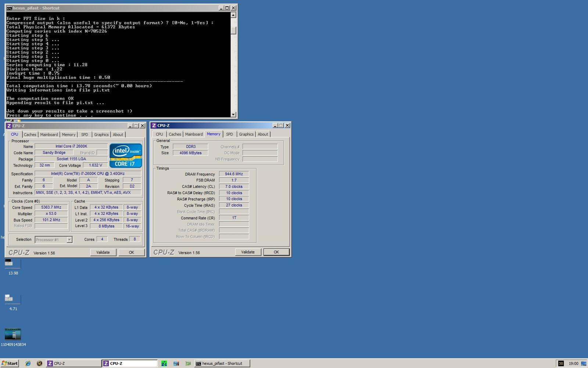
Task: Launch Internet Explorer from the quick launch bar
Action: point(28,363)
